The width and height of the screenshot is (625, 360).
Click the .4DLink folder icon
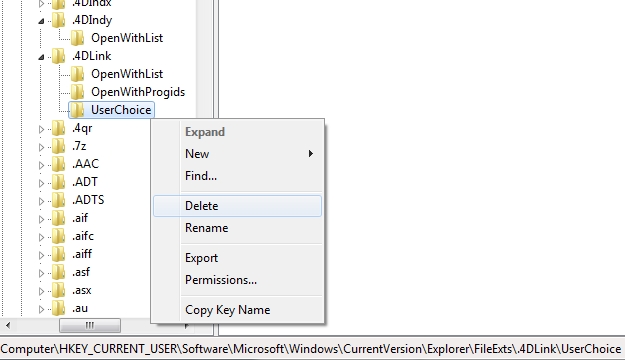tap(59, 56)
